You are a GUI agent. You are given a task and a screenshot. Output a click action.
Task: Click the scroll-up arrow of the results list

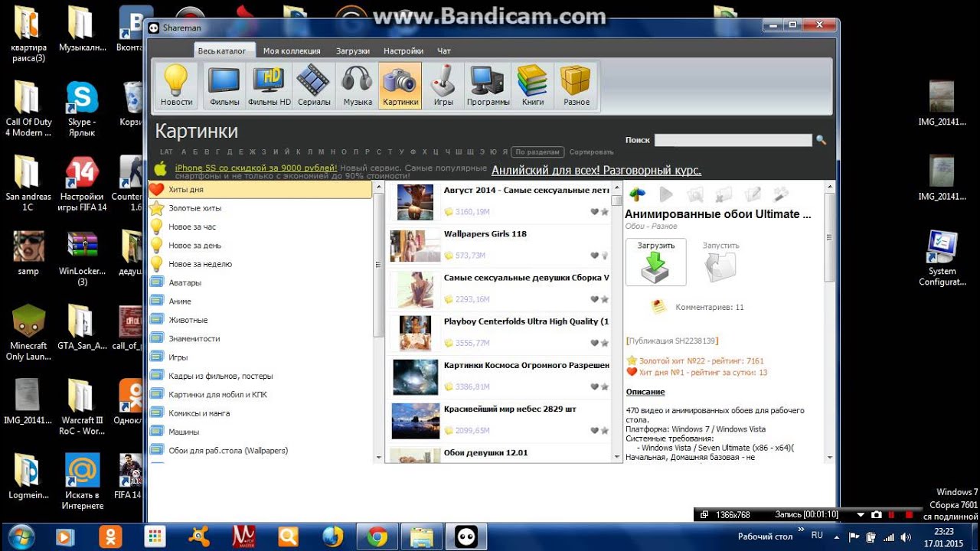[617, 187]
